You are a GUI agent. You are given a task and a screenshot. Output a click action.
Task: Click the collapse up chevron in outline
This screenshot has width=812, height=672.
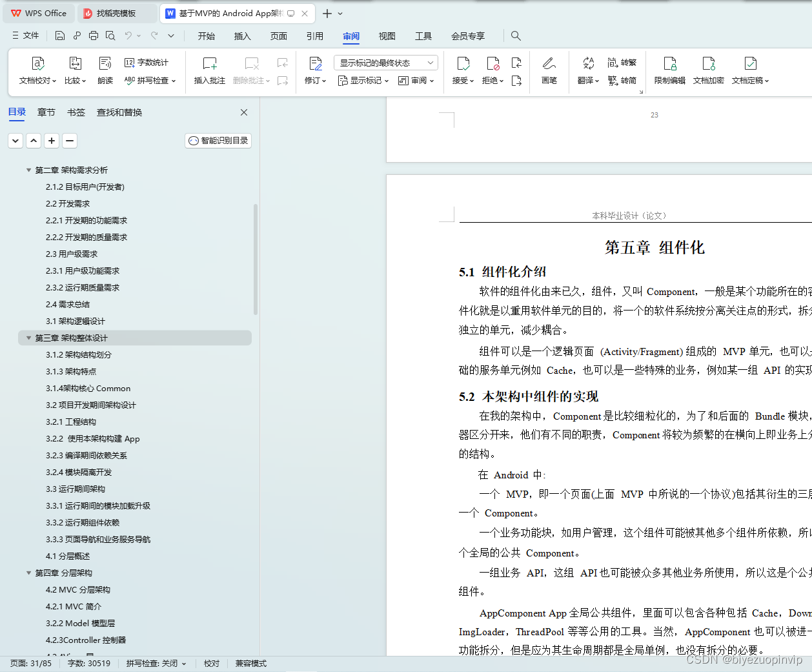coord(34,141)
